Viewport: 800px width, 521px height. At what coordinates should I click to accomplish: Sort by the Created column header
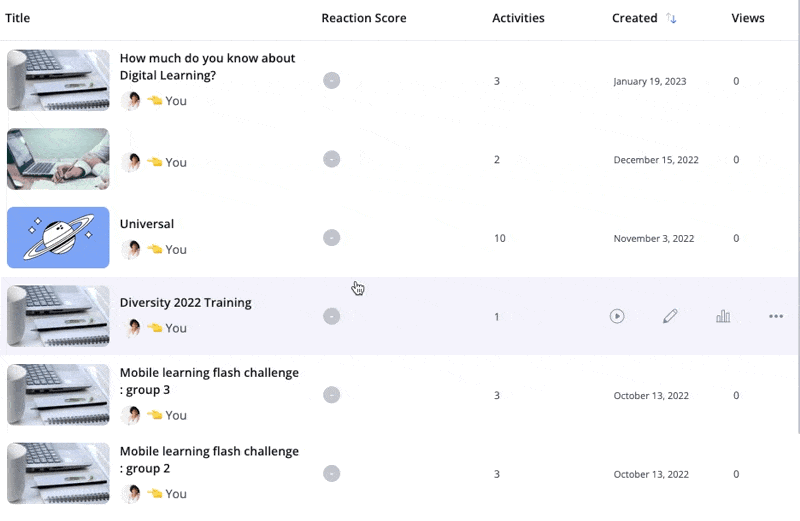[635, 18]
